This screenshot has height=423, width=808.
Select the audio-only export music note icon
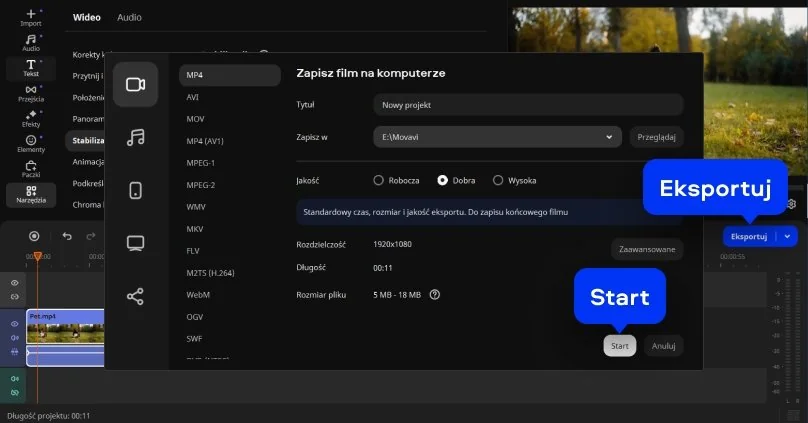tap(135, 137)
